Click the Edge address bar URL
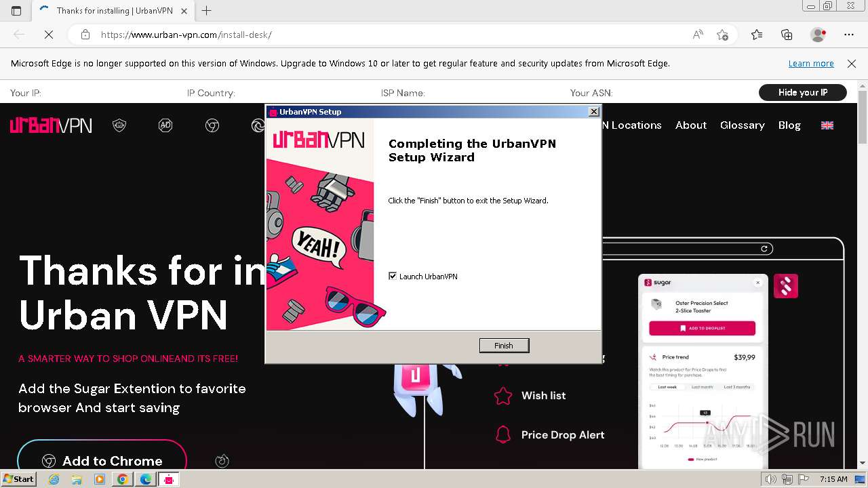 [x=186, y=35]
